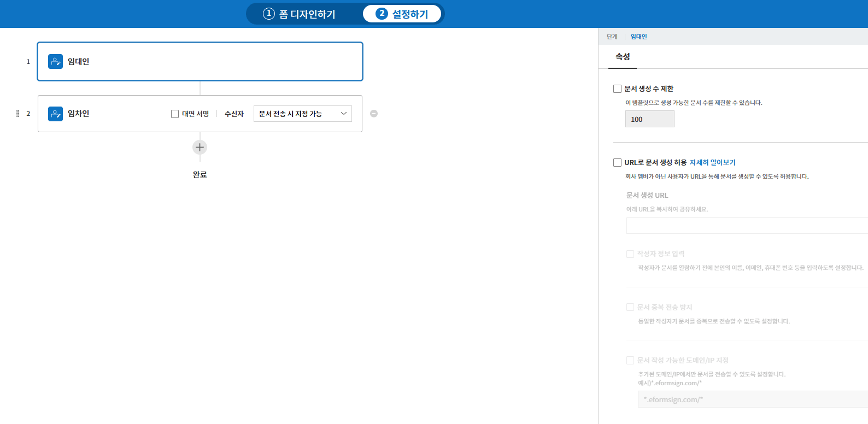Remove the 임차인 step with minus icon
The height and width of the screenshot is (424, 868).
374,114
